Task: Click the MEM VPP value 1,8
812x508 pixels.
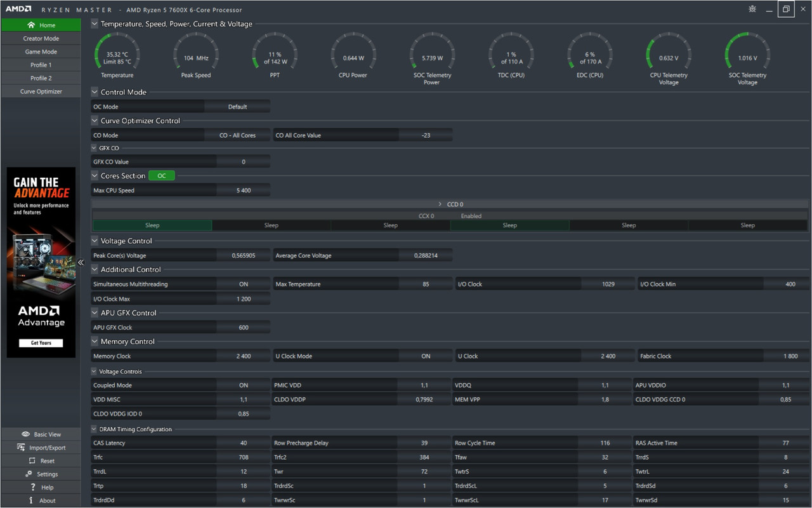Action: [605, 399]
